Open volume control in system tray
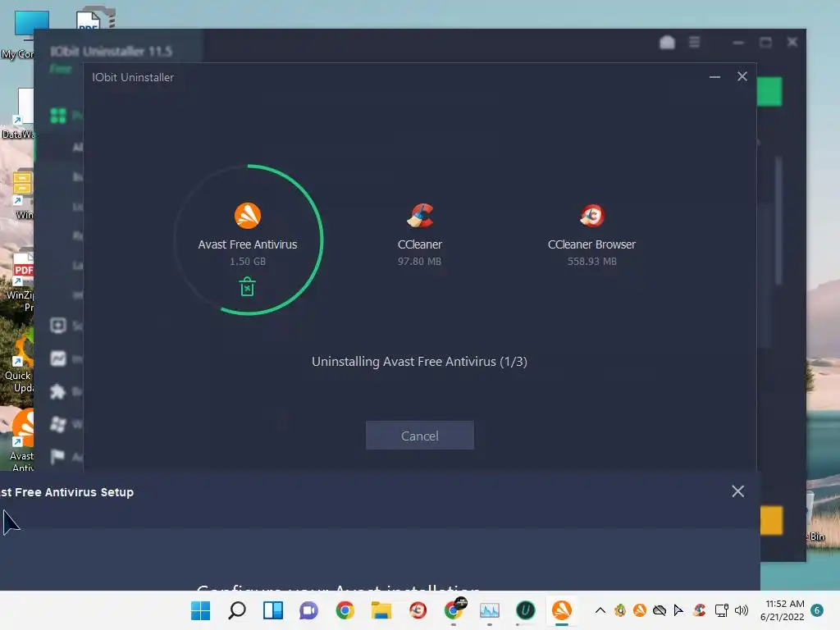 click(x=742, y=610)
